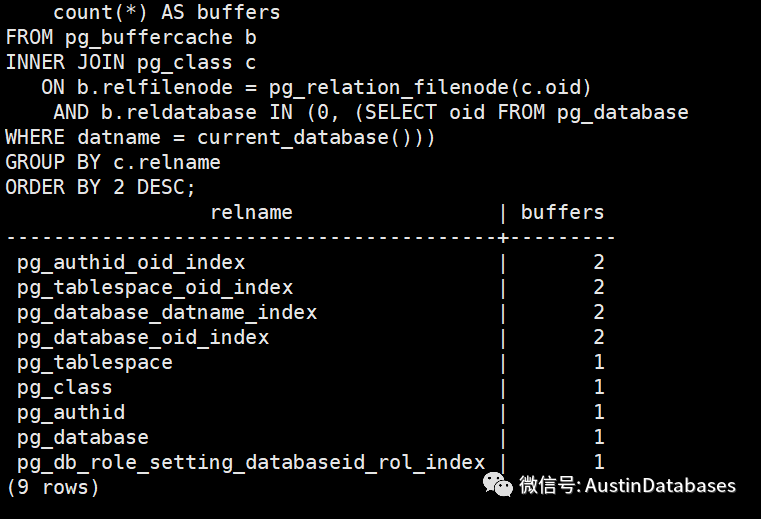
Task: Select the pg_tablespace relation row
Action: pyautogui.click(x=95, y=362)
